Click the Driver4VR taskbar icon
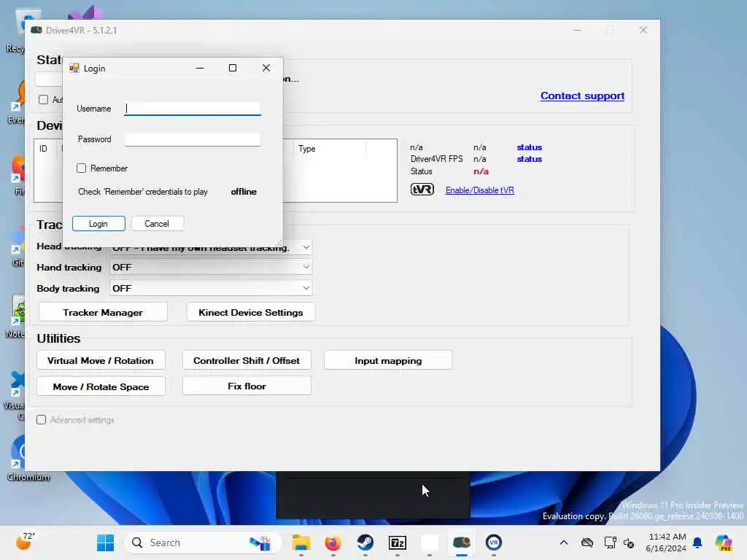Image resolution: width=747 pixels, height=560 pixels. (x=462, y=542)
